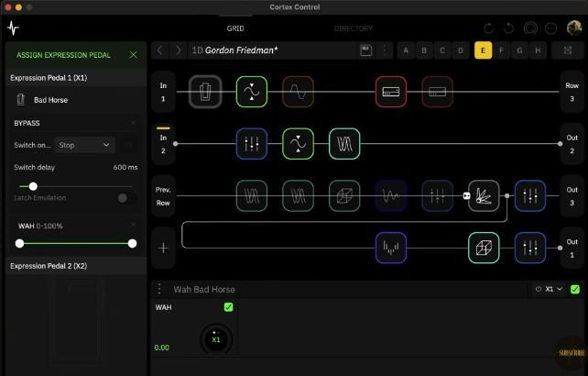Select the teal cube block in the bottom row
Viewport: 588px width, 376px height.
pos(484,248)
